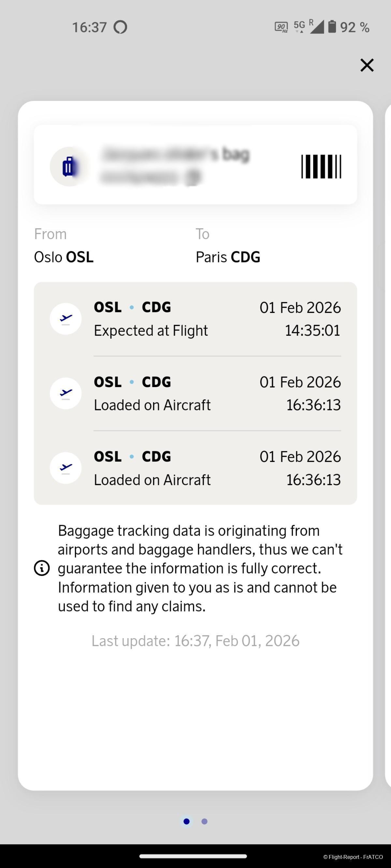Tap the Paris CDG destination
391x868 pixels.
[x=228, y=257]
